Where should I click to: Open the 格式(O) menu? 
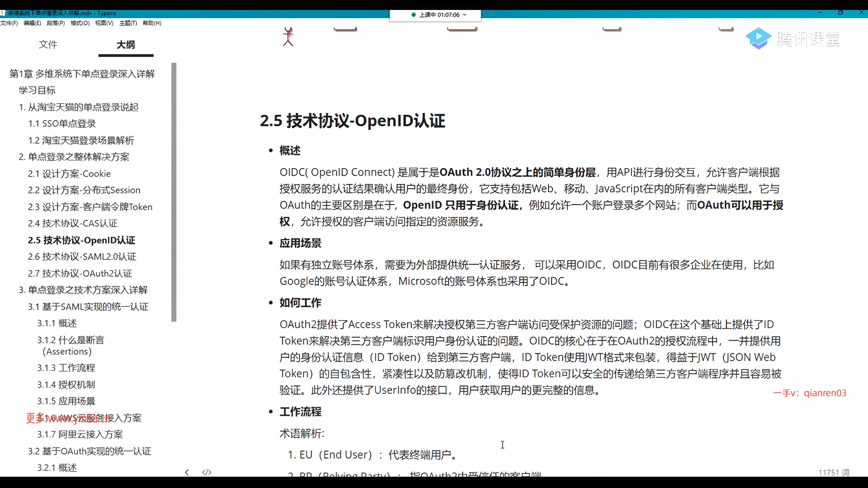pyautogui.click(x=80, y=23)
